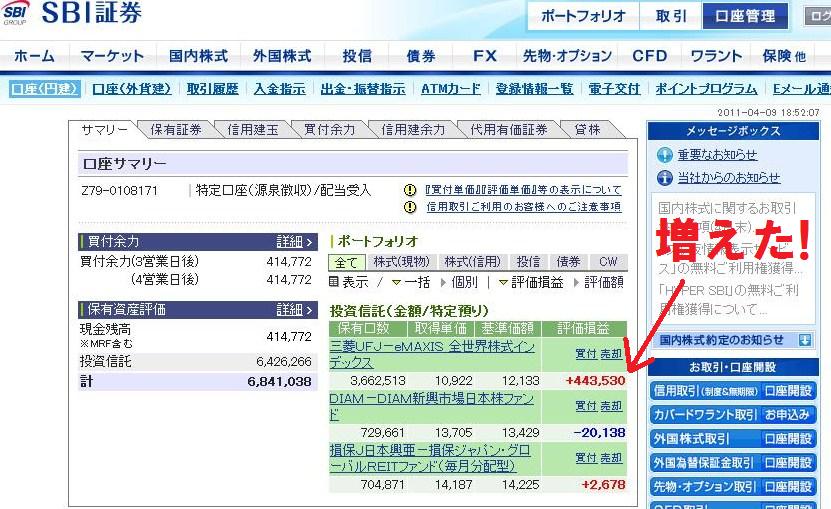Open ポイントプログラム link
This screenshot has width=831, height=509.
click(x=706, y=89)
